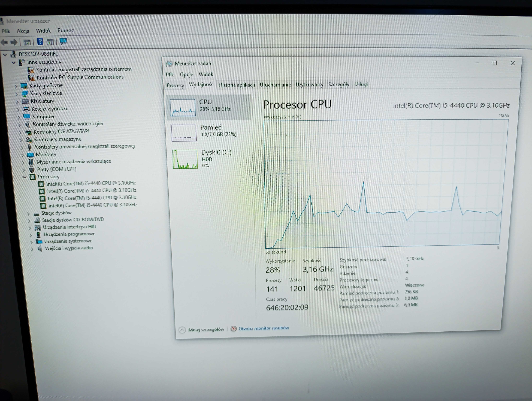Open the Opcje menu in Task Manager
The image size is (532, 401).
tap(186, 75)
